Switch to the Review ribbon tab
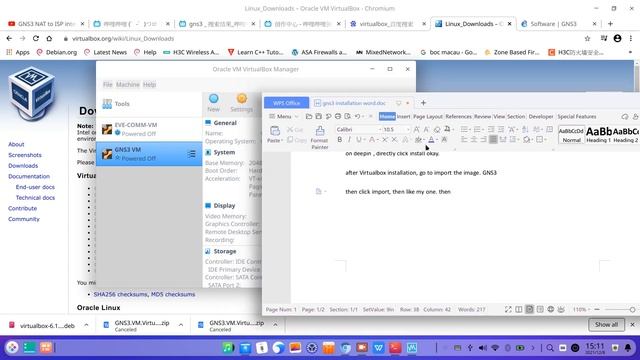 click(x=482, y=116)
